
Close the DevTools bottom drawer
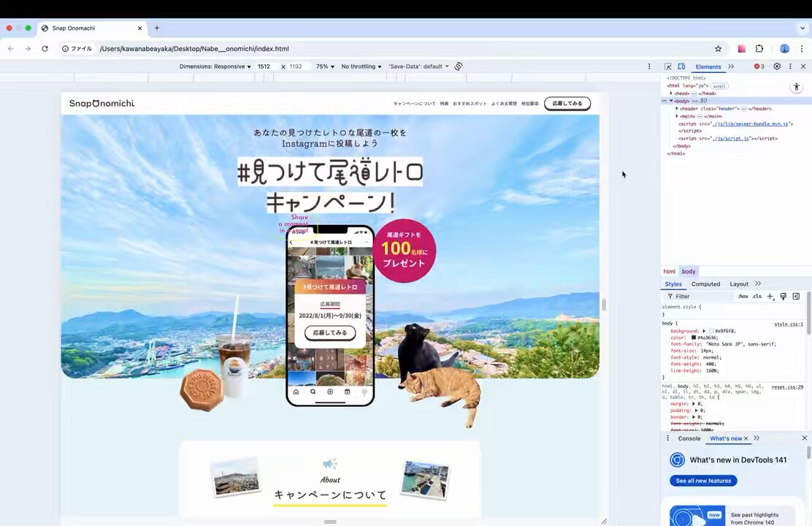[x=804, y=438]
